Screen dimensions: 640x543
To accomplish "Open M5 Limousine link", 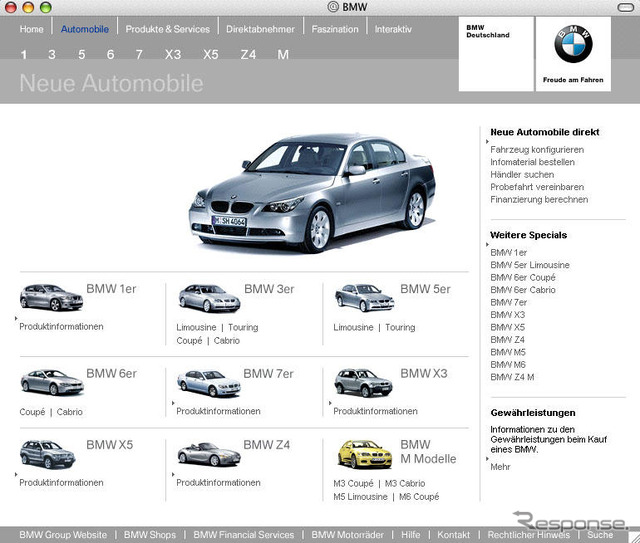I will (x=360, y=497).
